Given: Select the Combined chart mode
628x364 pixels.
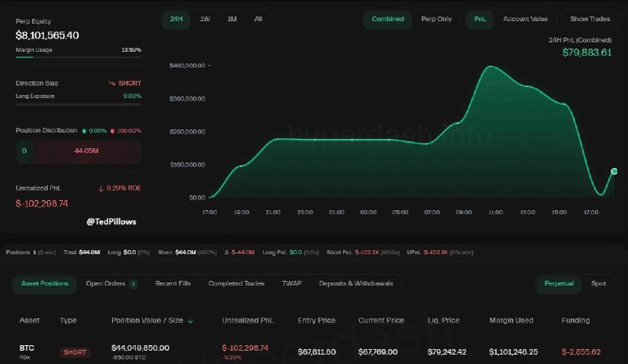Looking at the screenshot, I should (388, 19).
